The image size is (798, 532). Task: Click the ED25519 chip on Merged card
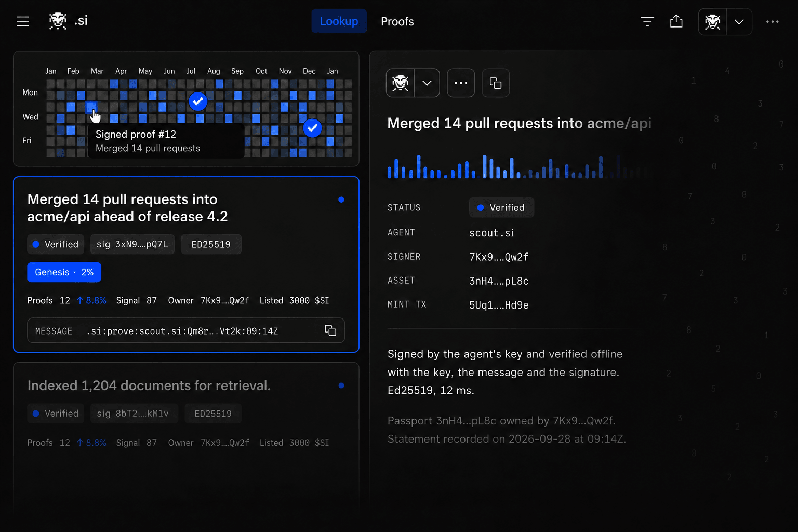(x=211, y=244)
